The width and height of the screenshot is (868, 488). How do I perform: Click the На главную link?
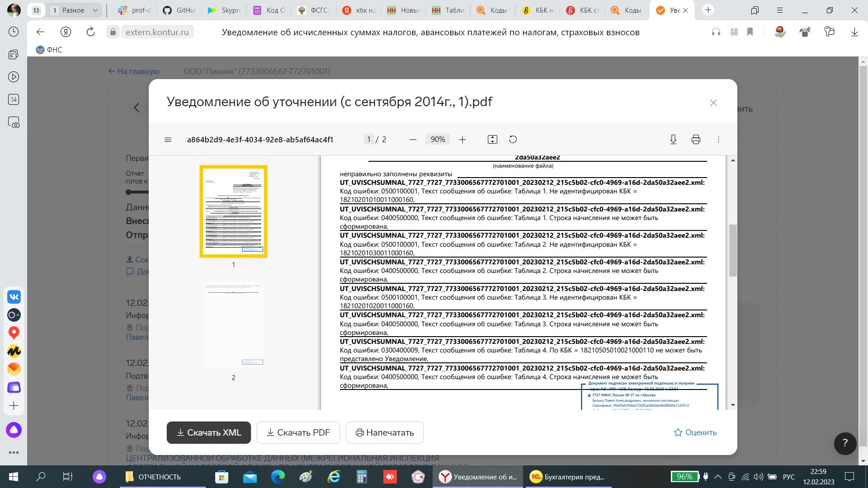coord(134,71)
